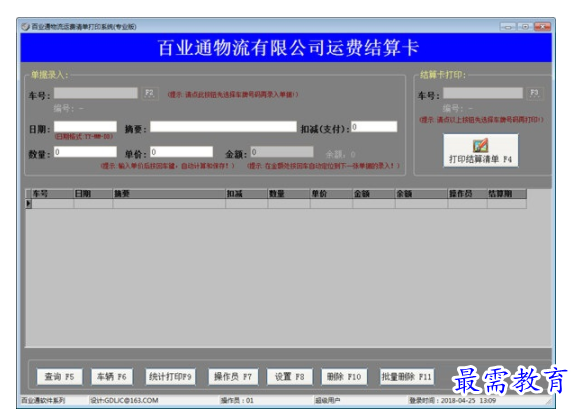Click the 日期 date input field

tap(85, 127)
